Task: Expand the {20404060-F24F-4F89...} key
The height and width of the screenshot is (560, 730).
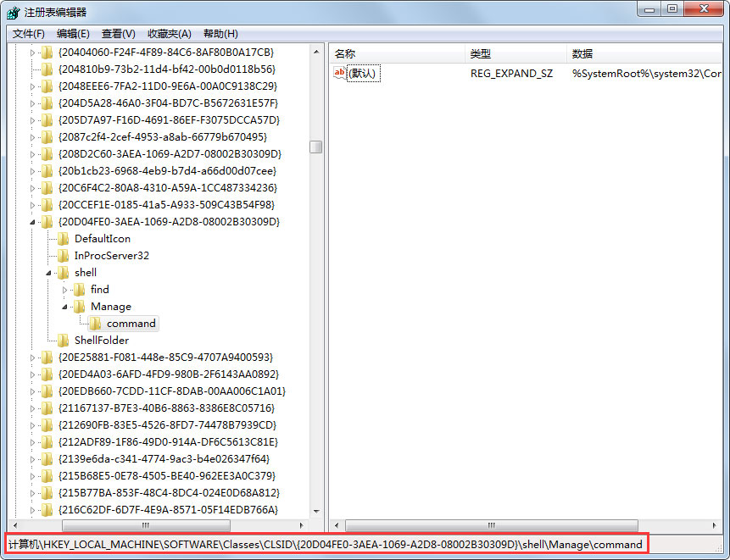Action: click(32, 52)
